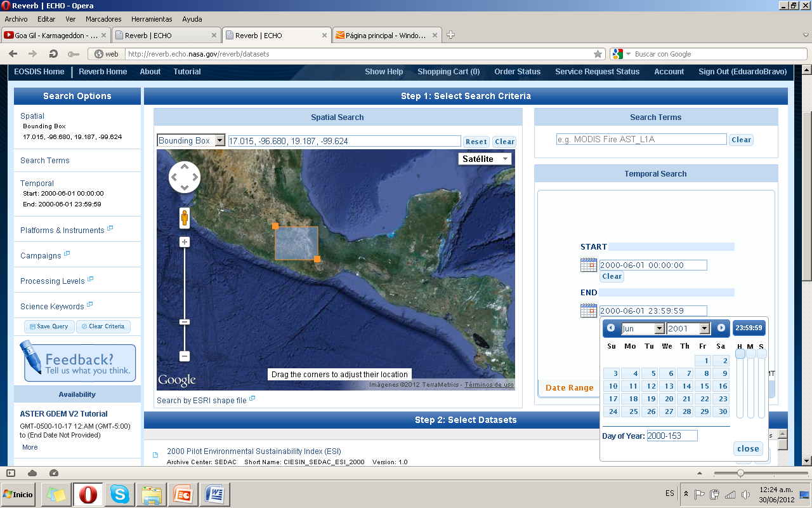
Task: Zoom out the map with minus
Action: [x=185, y=356]
